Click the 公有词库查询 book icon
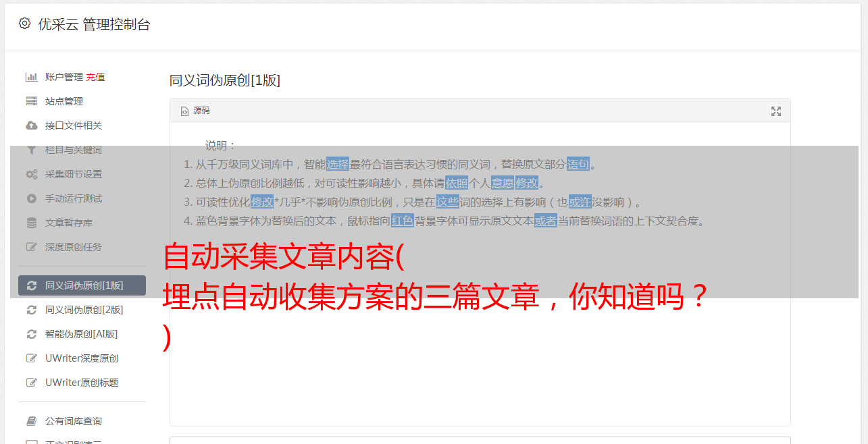The image size is (868, 444). [x=31, y=421]
